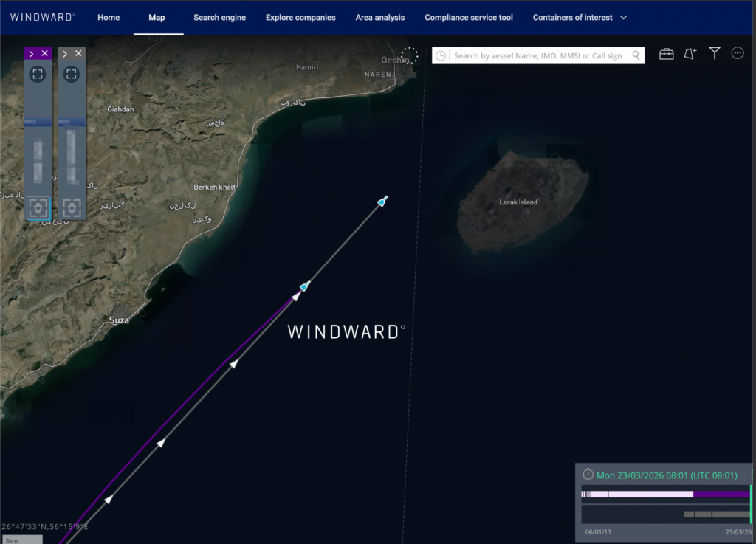Viewport: 756px width, 544px height.
Task: Click the Windward logo in header
Action: pyautogui.click(x=42, y=18)
